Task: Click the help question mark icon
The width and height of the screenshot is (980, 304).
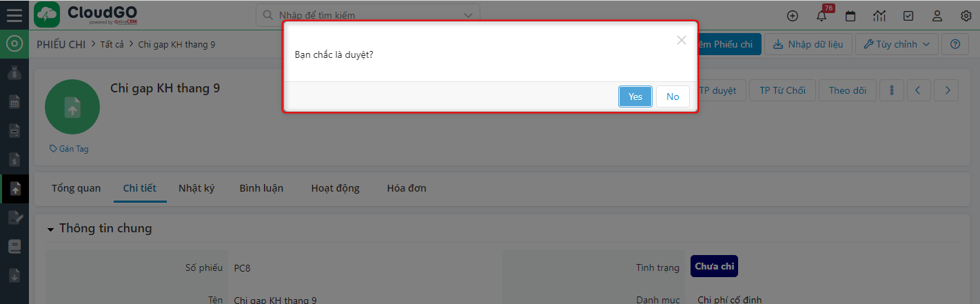Action: click(x=955, y=44)
